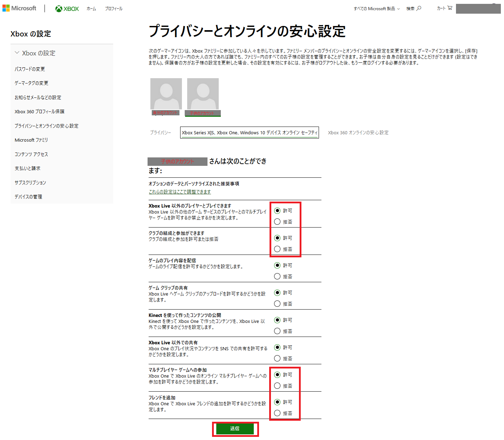
Task: Select 許可 for Xbox Live 以外のプレイヤーとプレイ
Action: [x=277, y=211]
